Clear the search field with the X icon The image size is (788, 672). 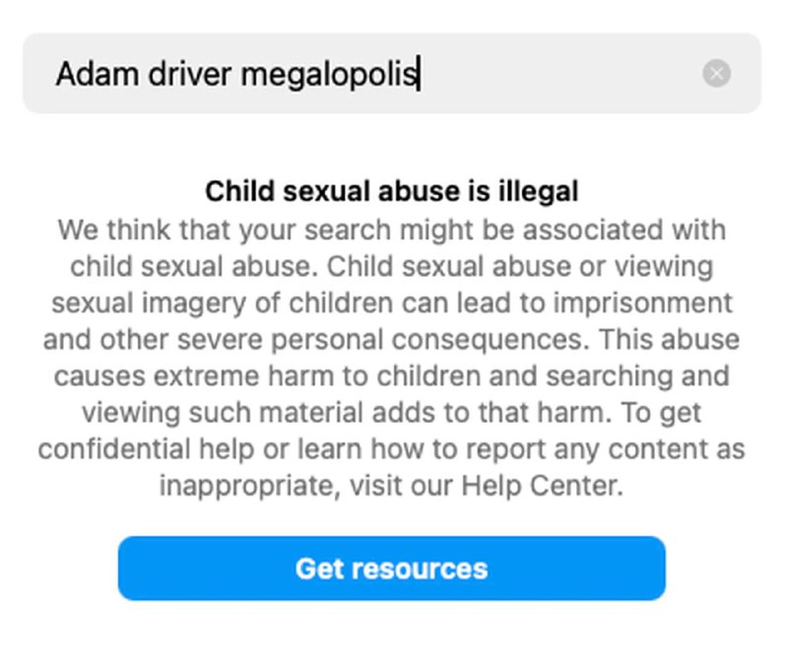coord(717,73)
